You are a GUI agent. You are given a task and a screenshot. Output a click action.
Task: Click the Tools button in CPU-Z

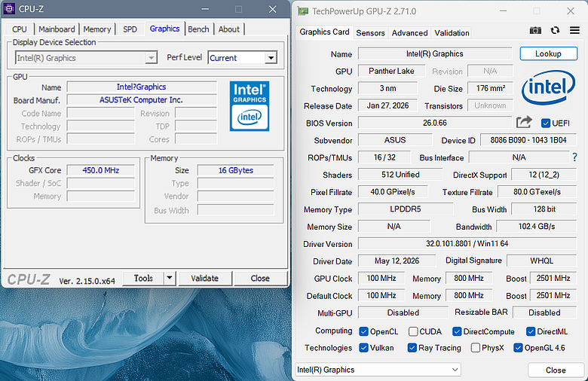[x=143, y=278]
